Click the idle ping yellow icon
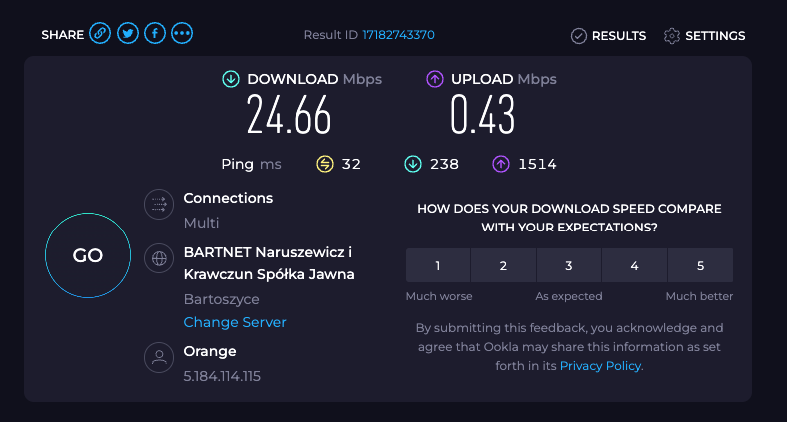The height and width of the screenshot is (422, 787). click(x=325, y=164)
